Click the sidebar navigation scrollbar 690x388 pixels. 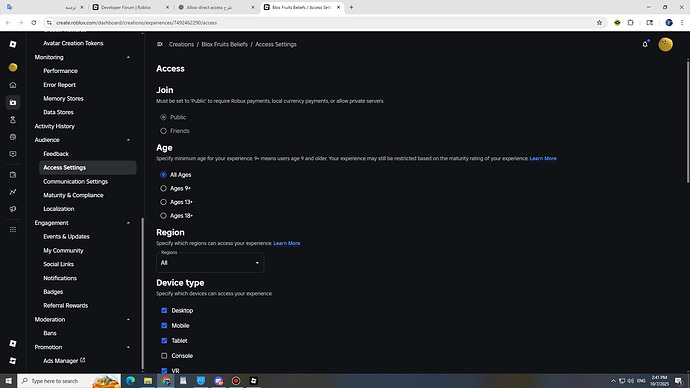pyautogui.click(x=142, y=293)
